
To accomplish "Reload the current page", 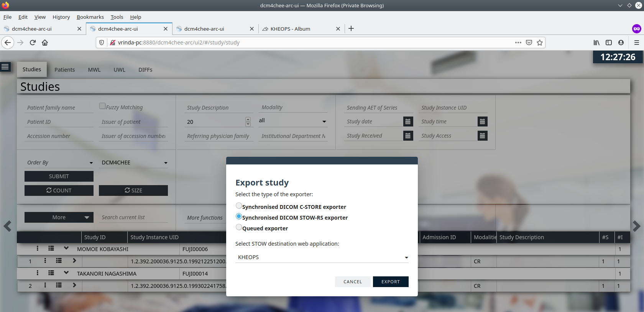I will (33, 43).
